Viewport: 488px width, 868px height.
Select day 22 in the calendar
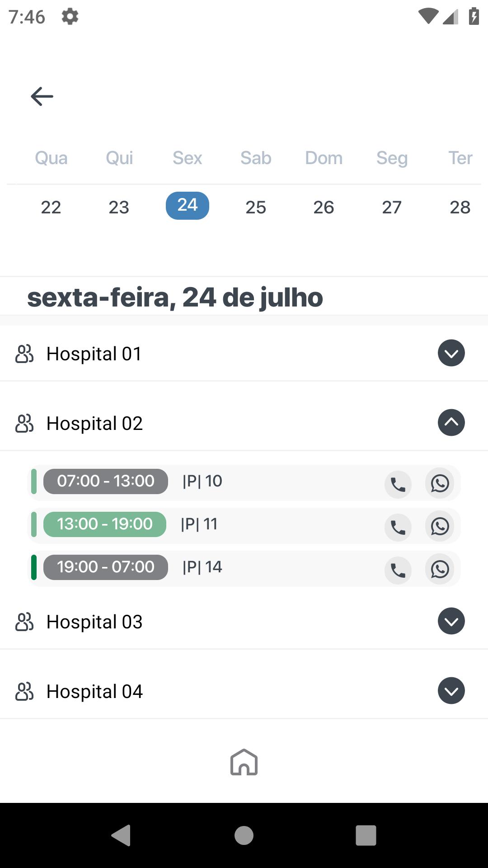[51, 207]
